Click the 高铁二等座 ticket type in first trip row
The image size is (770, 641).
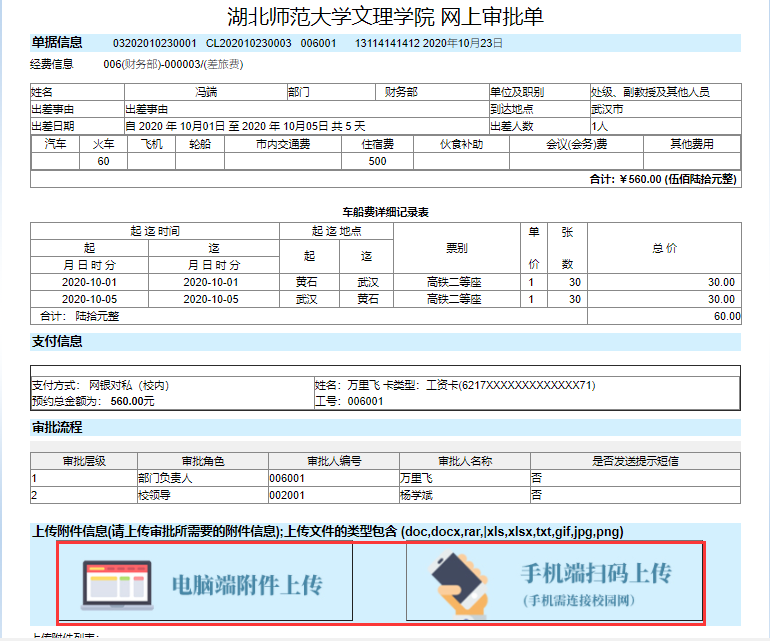click(455, 283)
